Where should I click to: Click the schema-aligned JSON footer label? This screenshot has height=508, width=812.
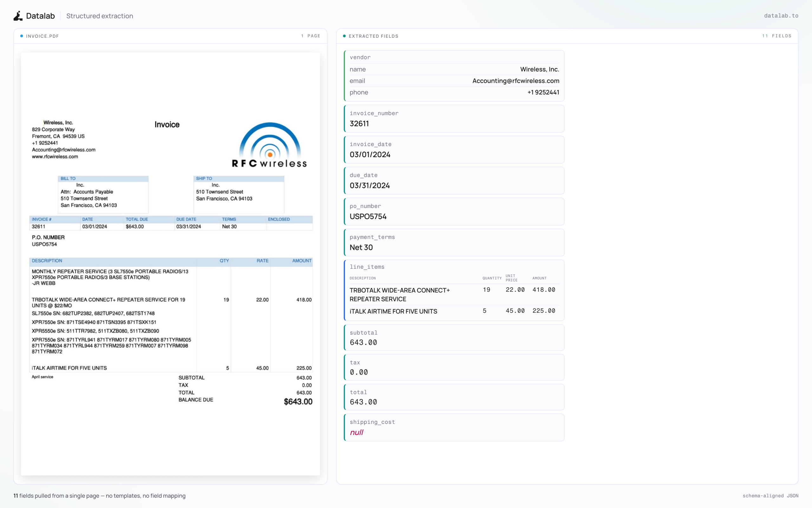[770, 496]
